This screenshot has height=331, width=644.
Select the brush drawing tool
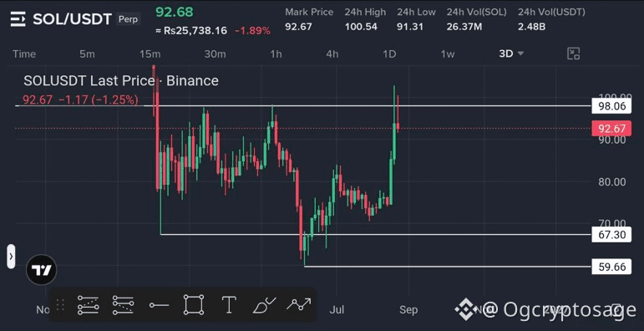point(264,305)
